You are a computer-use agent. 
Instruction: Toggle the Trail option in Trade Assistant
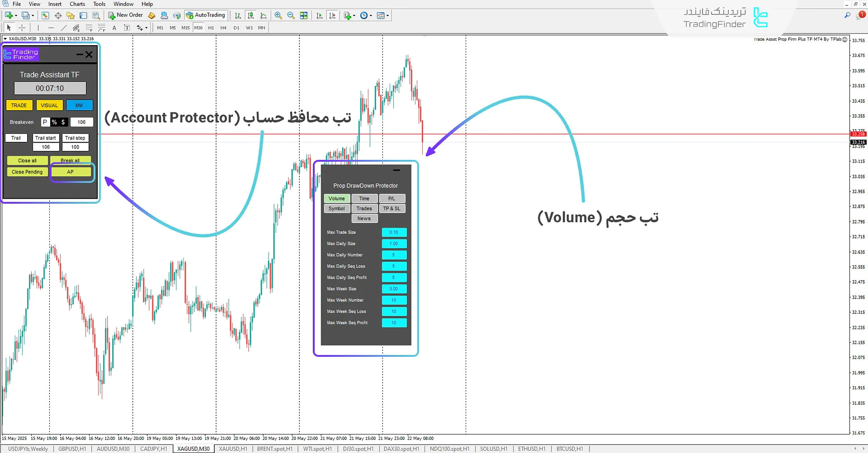(16, 138)
